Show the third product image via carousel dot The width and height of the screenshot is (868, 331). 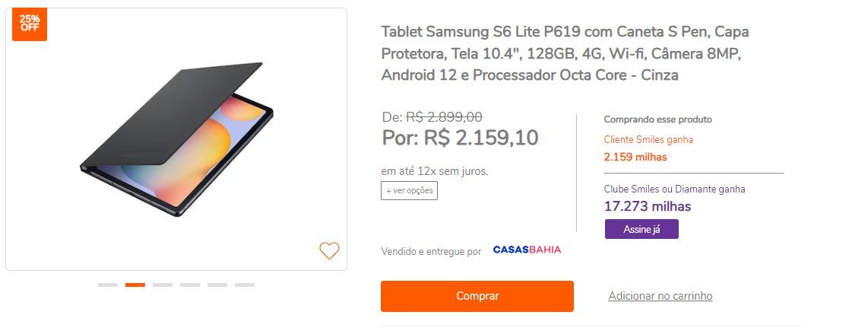click(163, 285)
